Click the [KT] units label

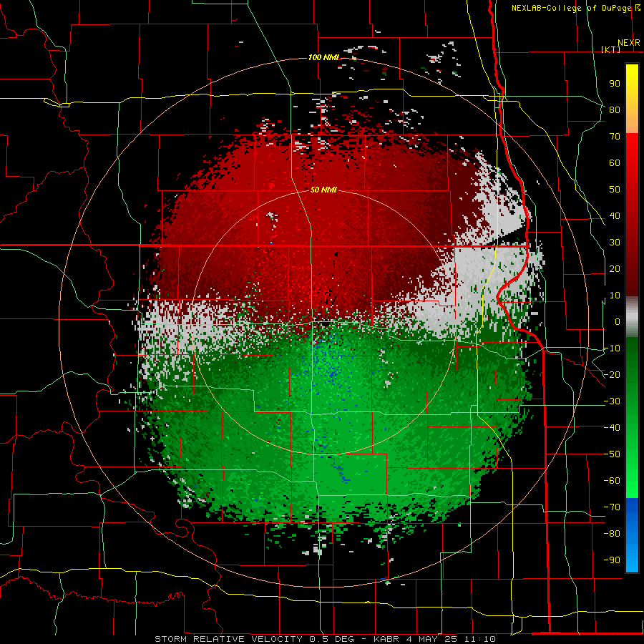611,49
